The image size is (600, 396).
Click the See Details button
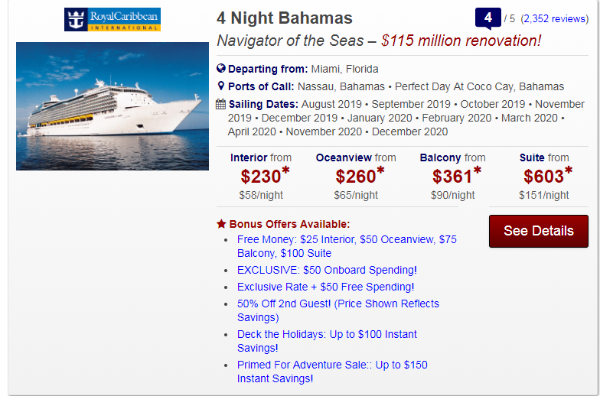click(x=538, y=231)
